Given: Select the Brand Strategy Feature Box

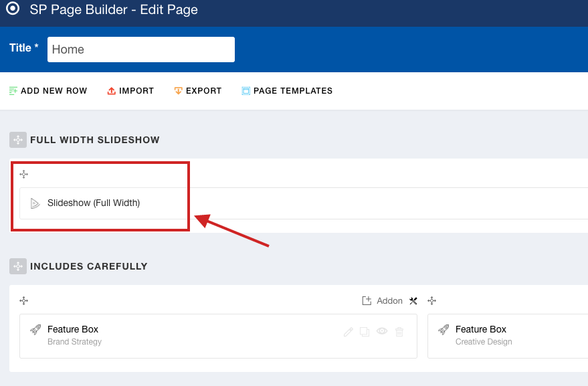Looking at the screenshot, I should point(218,336).
